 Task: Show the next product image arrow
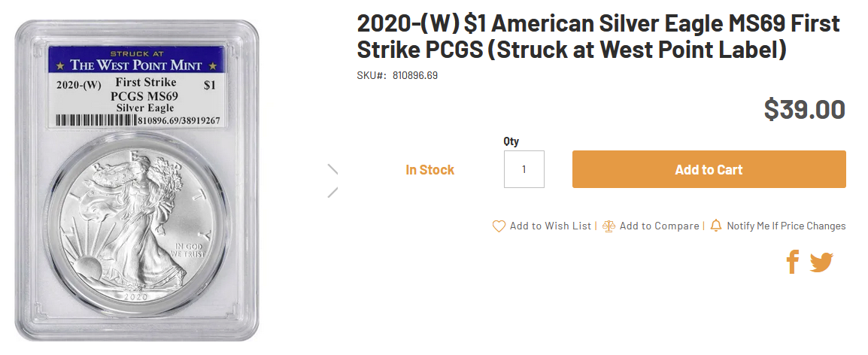coord(332,181)
